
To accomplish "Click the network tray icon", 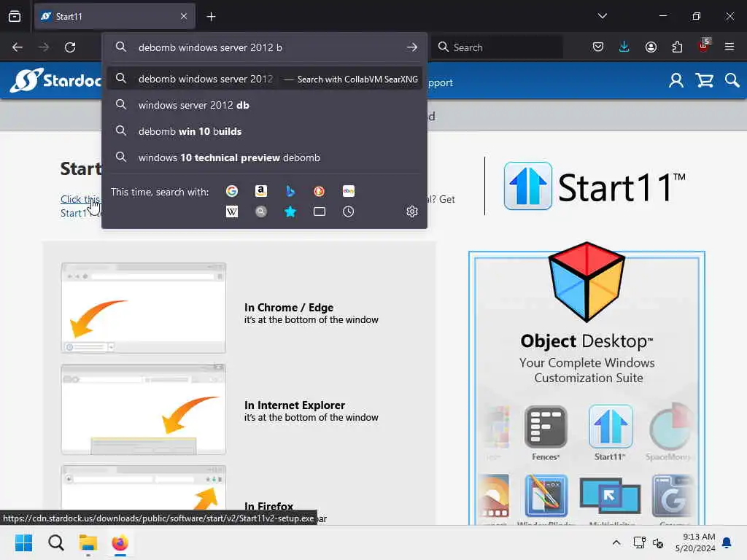I will [639, 542].
